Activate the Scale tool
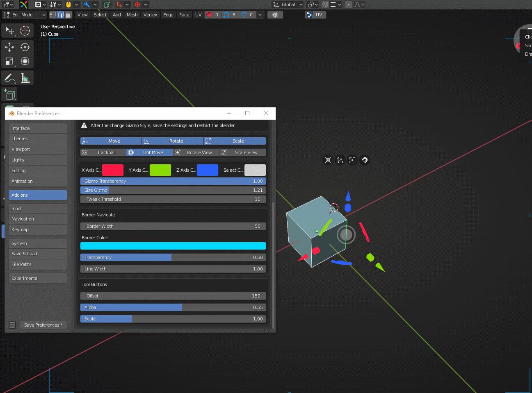Image resolution: width=532 pixels, height=393 pixels. click(9, 61)
